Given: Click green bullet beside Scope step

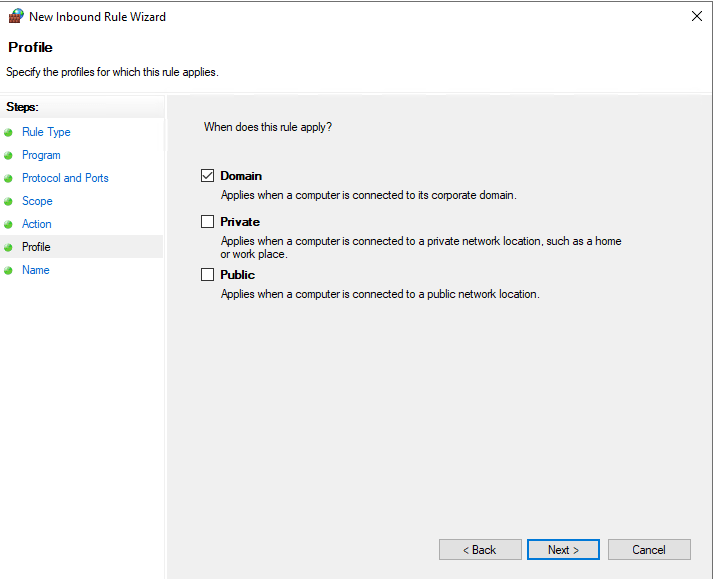Looking at the screenshot, I should click(x=9, y=201).
